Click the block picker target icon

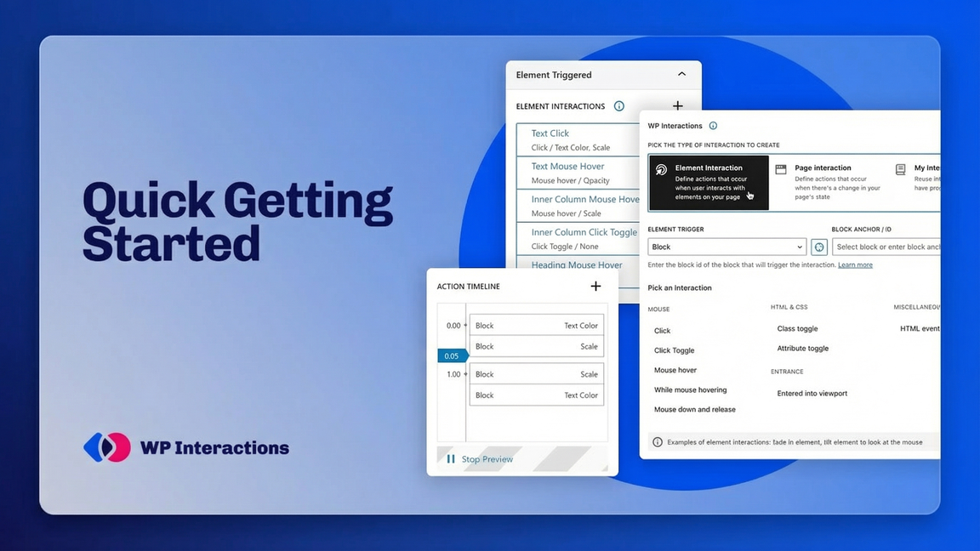coord(818,247)
